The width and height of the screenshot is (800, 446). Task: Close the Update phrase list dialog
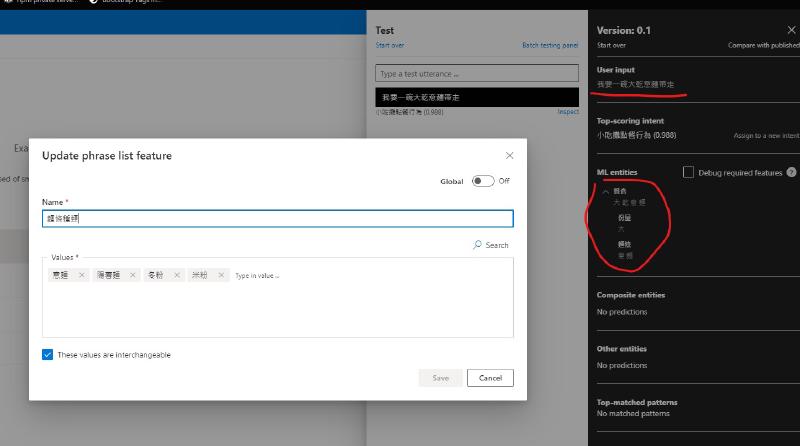[x=510, y=156]
